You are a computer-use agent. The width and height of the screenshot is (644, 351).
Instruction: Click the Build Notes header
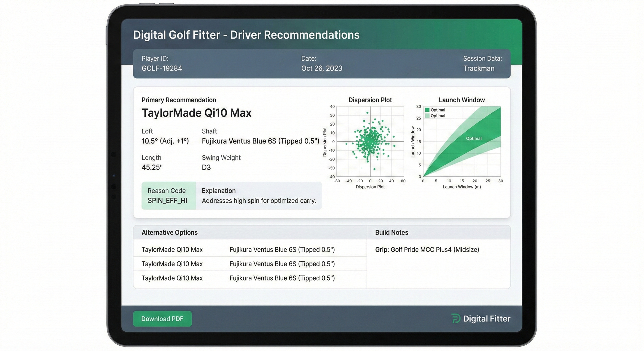(x=392, y=232)
